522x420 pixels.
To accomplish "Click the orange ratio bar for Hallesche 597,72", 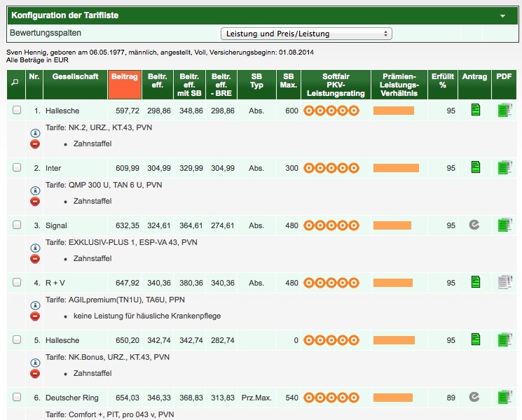I will click(394, 111).
